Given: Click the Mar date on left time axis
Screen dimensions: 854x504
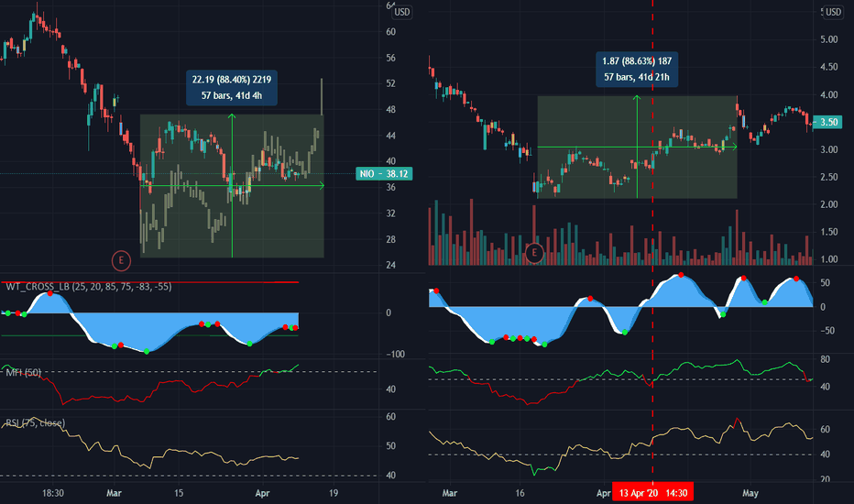Looking at the screenshot, I should pos(114,493).
